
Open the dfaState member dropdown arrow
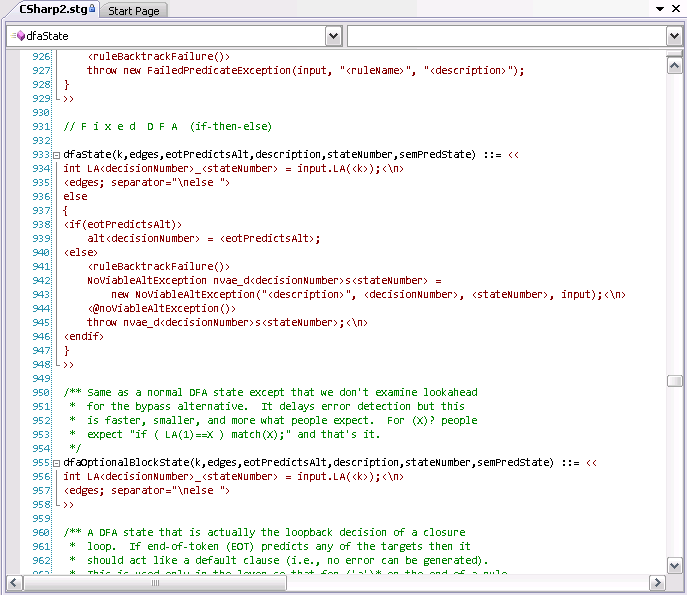pyautogui.click(x=333, y=36)
